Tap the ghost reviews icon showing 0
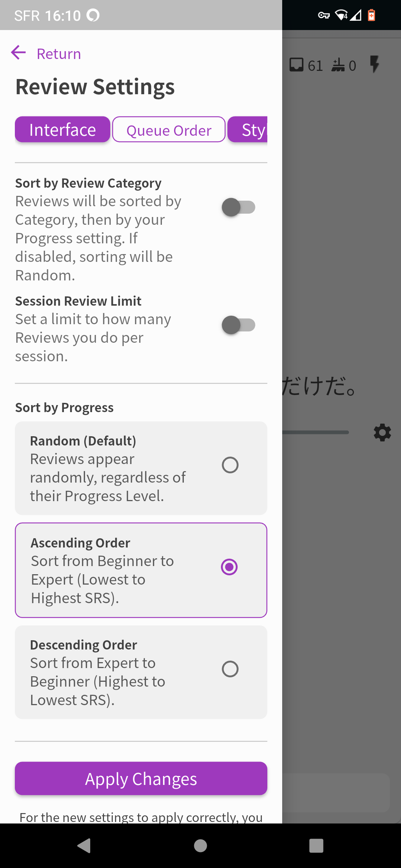Viewport: 401px width, 868px height. click(338, 65)
